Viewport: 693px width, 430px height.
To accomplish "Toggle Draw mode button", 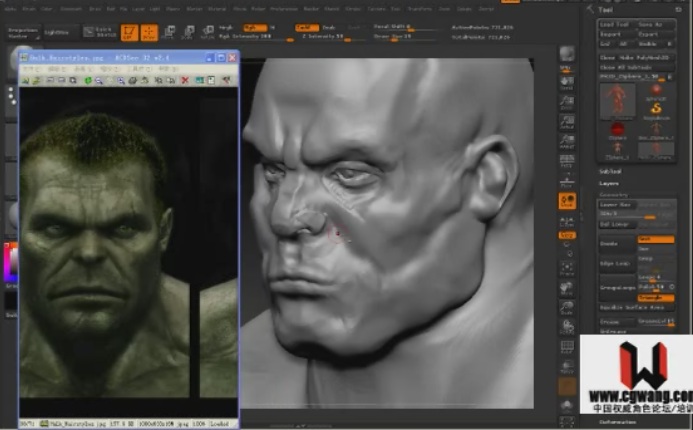I will [x=149, y=32].
